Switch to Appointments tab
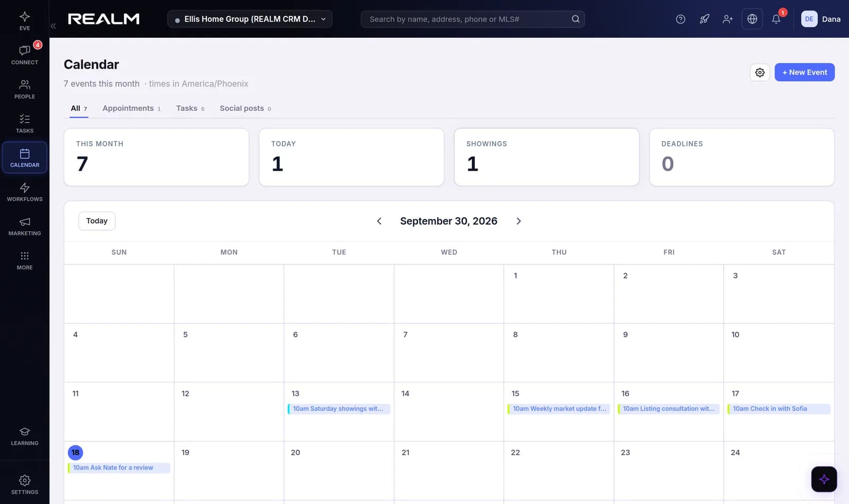Screen dimensions: 849x504 point(132,108)
